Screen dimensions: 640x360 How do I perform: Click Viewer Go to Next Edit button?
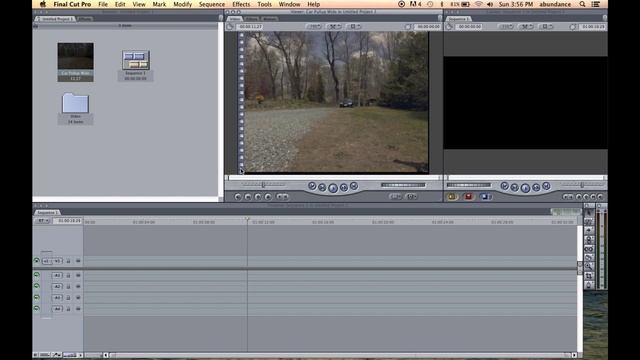[x=354, y=186]
